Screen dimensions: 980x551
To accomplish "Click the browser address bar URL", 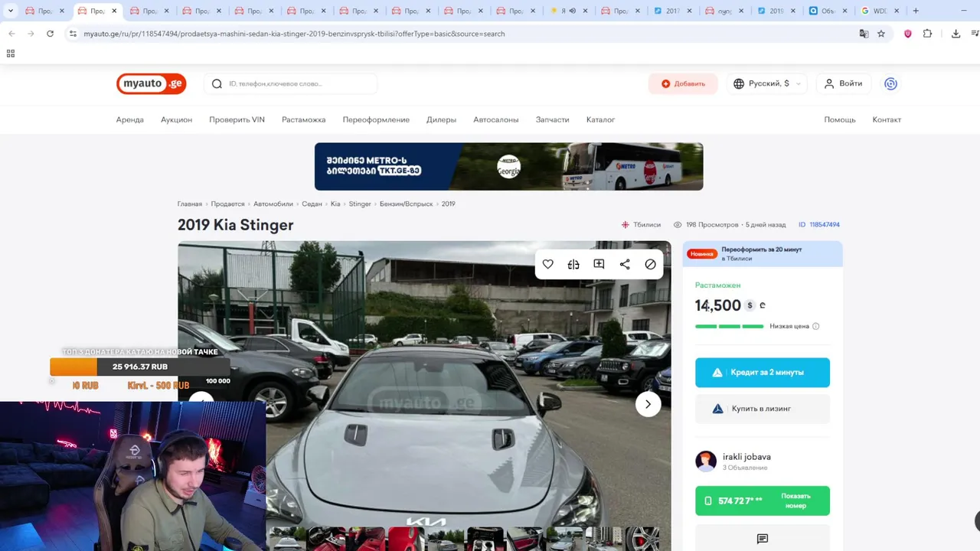I will tap(294, 34).
